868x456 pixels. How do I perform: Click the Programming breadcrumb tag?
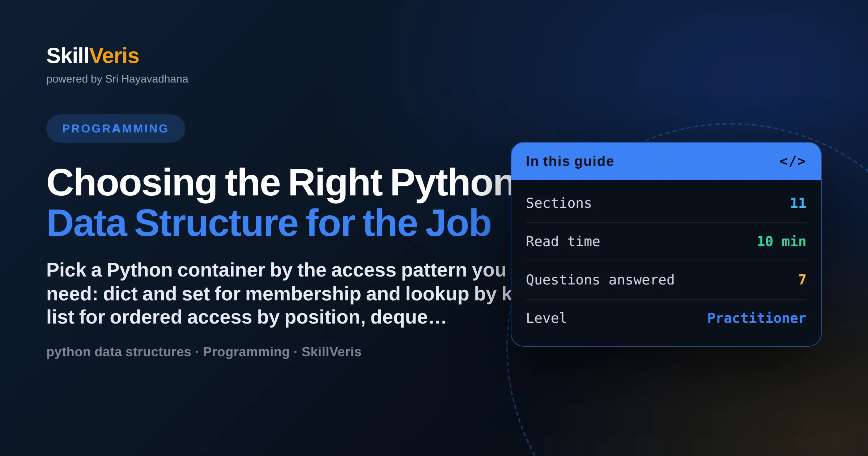(x=246, y=352)
